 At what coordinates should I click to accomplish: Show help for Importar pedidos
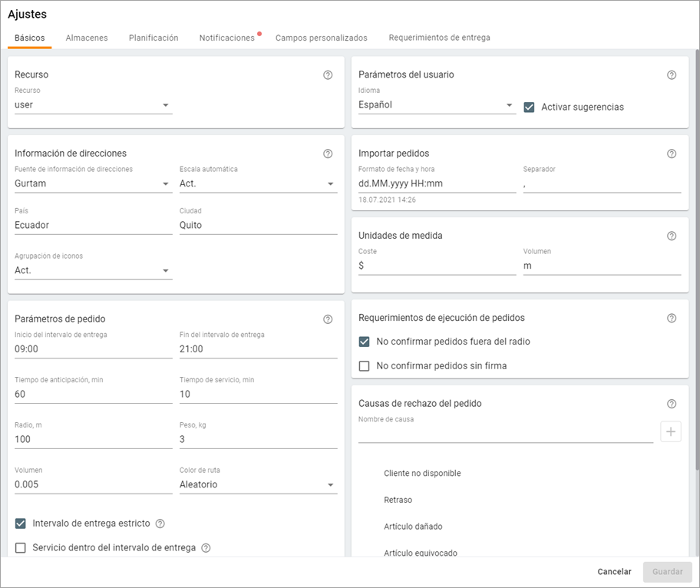(x=672, y=154)
